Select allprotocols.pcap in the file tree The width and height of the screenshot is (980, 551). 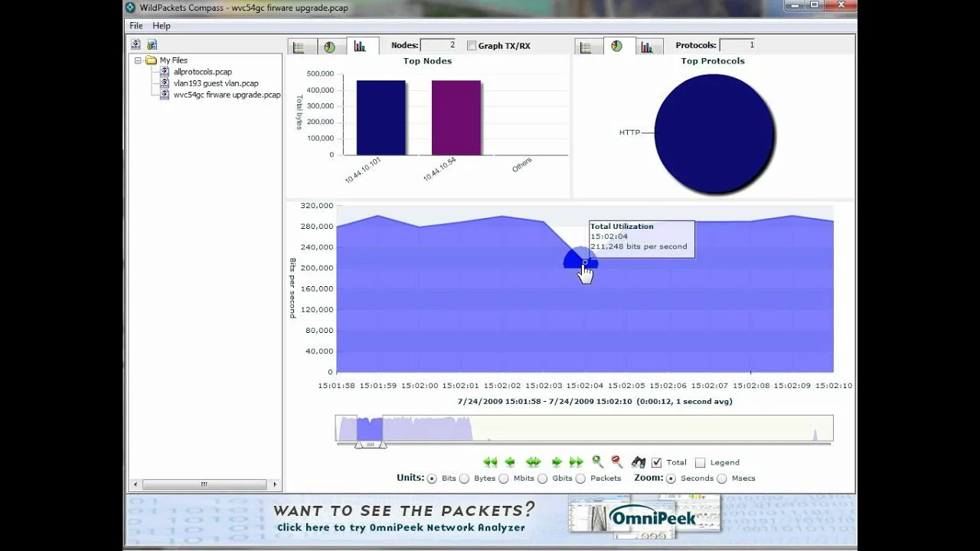202,72
